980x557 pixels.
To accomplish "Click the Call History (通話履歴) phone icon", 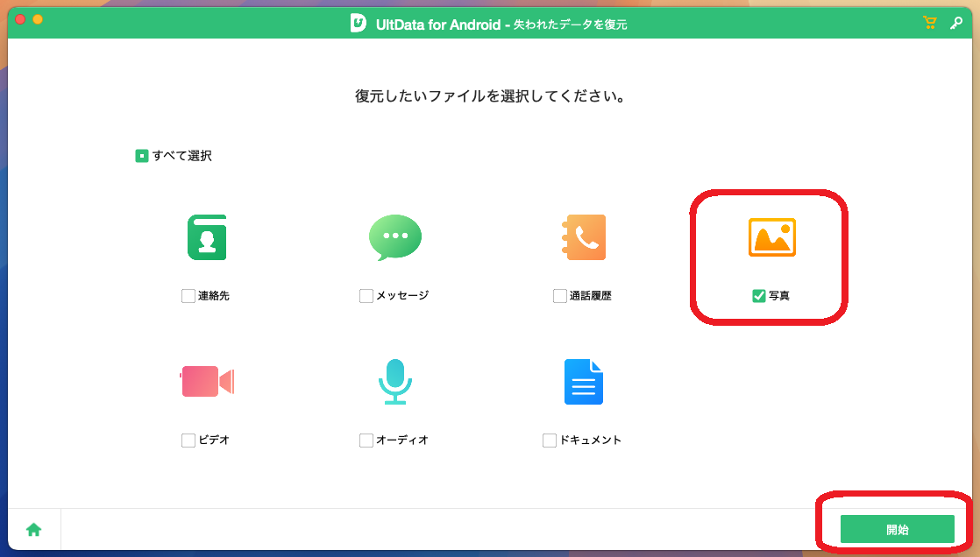I will pos(584,237).
